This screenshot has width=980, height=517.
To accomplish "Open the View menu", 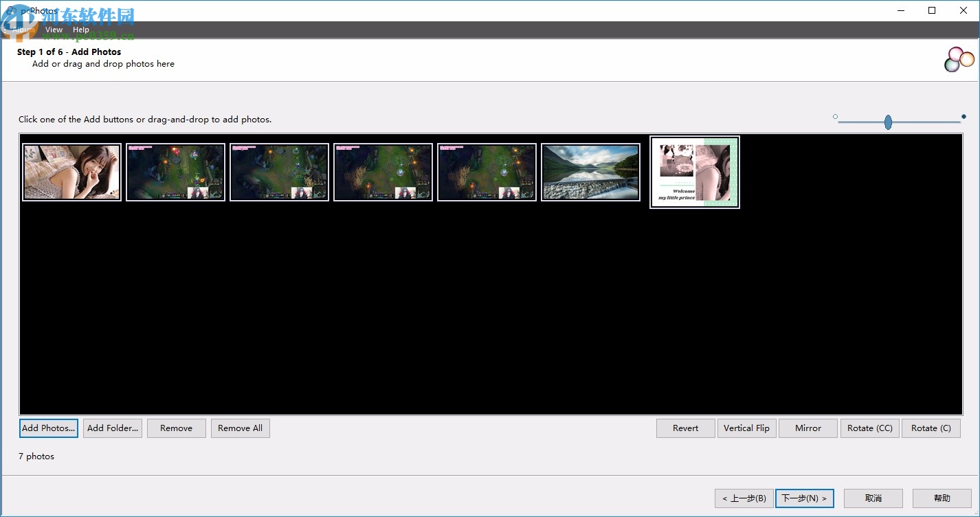I will 54,30.
